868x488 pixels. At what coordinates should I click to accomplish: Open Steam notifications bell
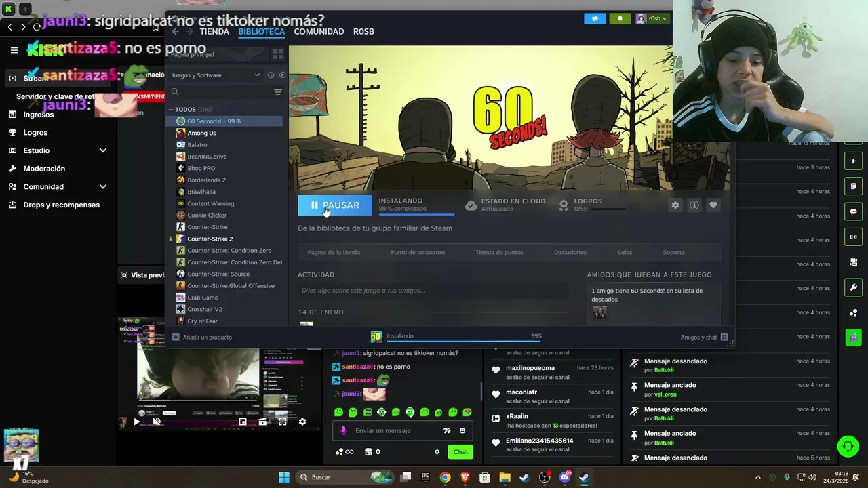pyautogui.click(x=620, y=18)
